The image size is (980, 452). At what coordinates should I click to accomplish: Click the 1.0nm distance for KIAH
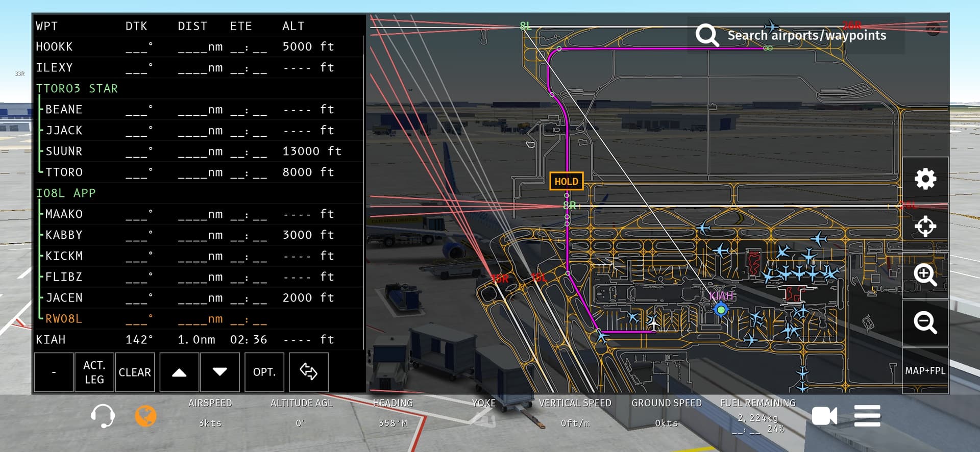click(x=197, y=340)
